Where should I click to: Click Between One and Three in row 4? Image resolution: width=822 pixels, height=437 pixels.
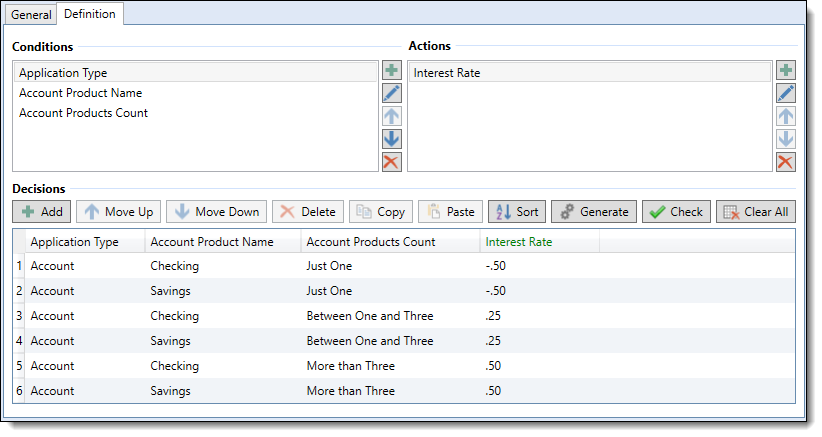[x=370, y=341]
